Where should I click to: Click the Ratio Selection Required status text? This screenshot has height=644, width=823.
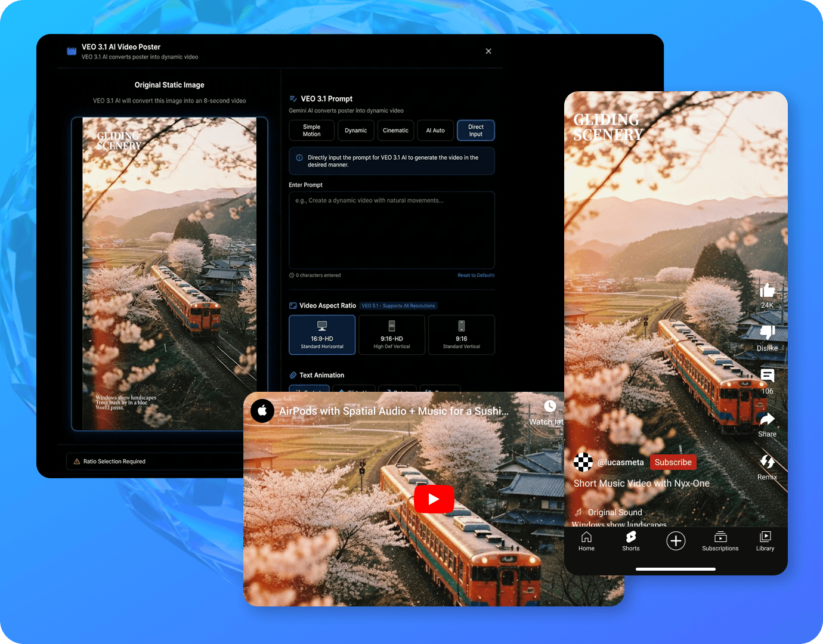tap(115, 462)
